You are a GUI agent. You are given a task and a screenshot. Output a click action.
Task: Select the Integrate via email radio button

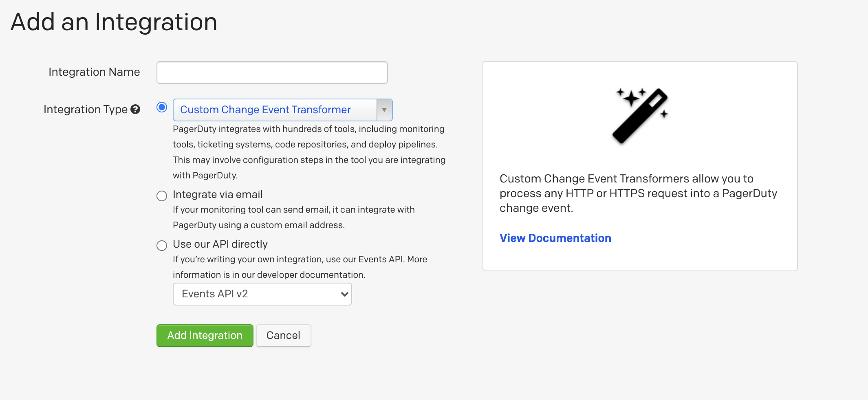(x=162, y=196)
